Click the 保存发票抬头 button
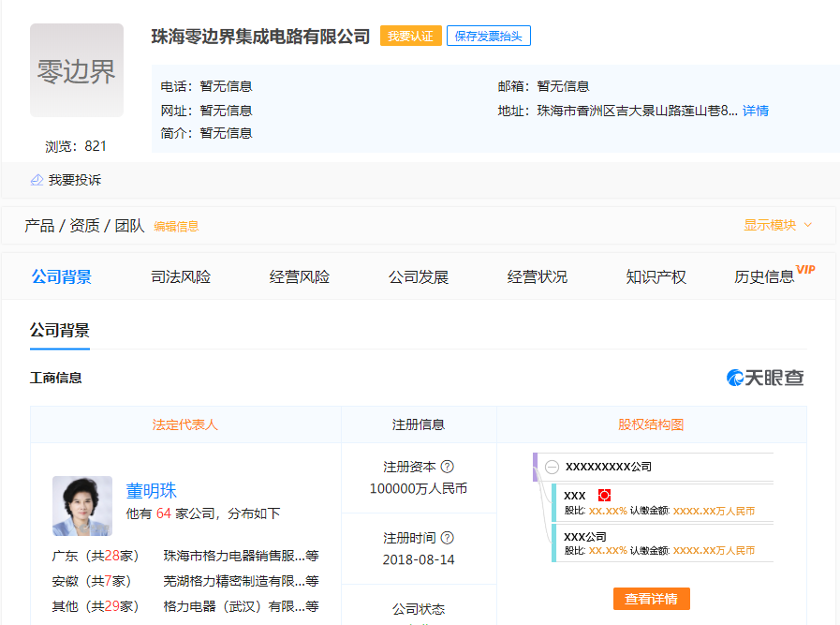840x625 pixels. click(x=489, y=36)
